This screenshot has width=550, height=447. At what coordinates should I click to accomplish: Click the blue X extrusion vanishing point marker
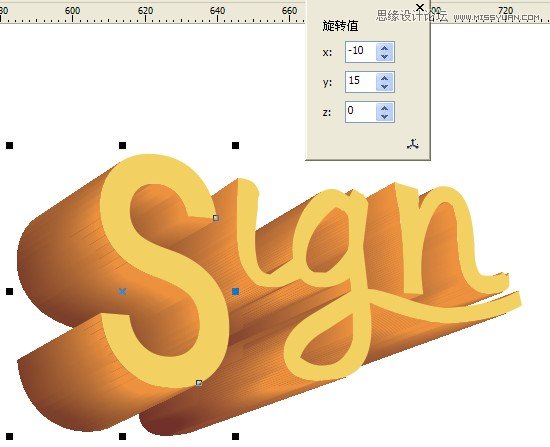click(122, 291)
